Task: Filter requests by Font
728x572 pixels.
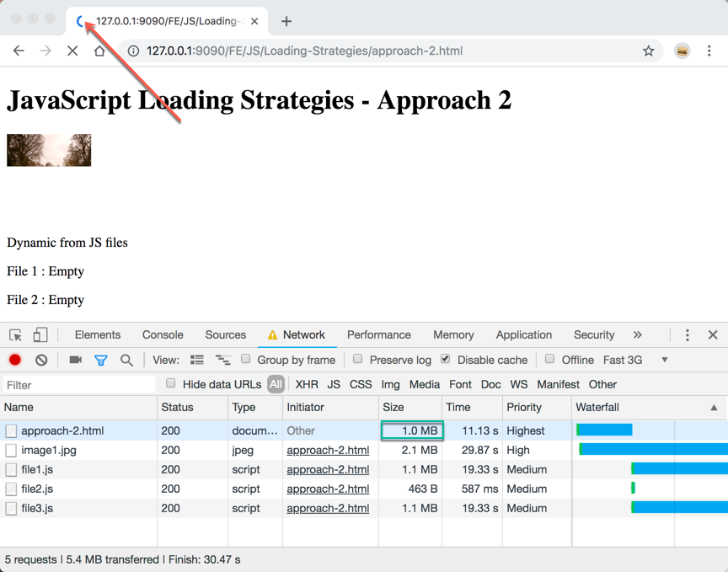Action: 460,384
